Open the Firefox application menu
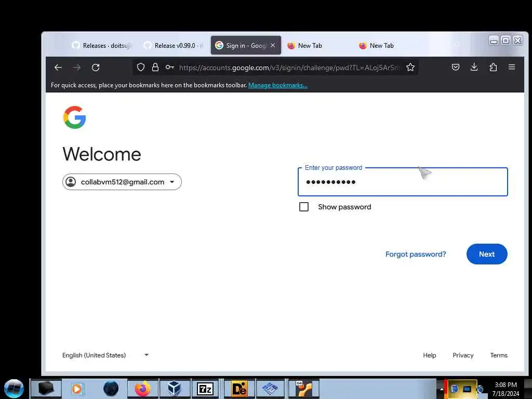The image size is (532, 399). pyautogui.click(x=512, y=67)
